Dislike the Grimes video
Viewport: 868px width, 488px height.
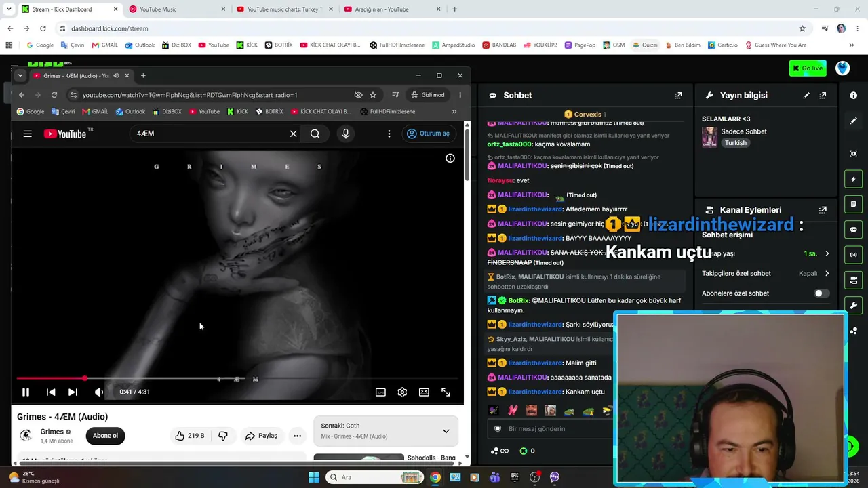[x=222, y=436]
